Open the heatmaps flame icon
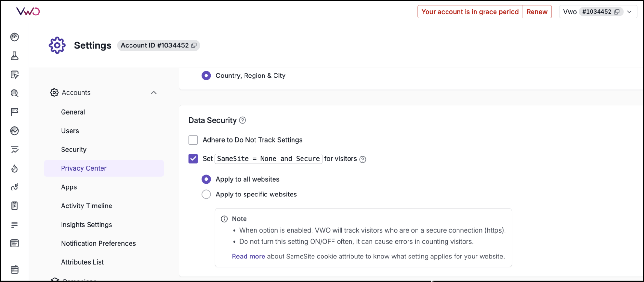This screenshot has width=644, height=282. [14, 168]
